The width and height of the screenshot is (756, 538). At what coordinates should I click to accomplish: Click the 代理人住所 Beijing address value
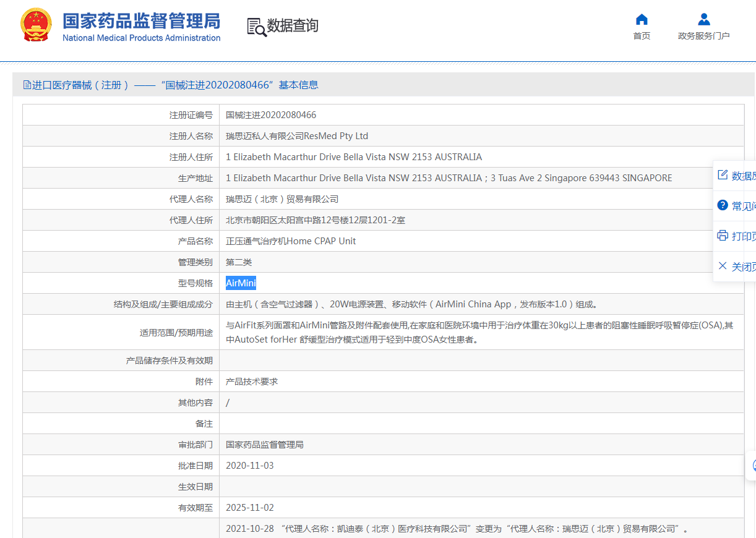[316, 220]
